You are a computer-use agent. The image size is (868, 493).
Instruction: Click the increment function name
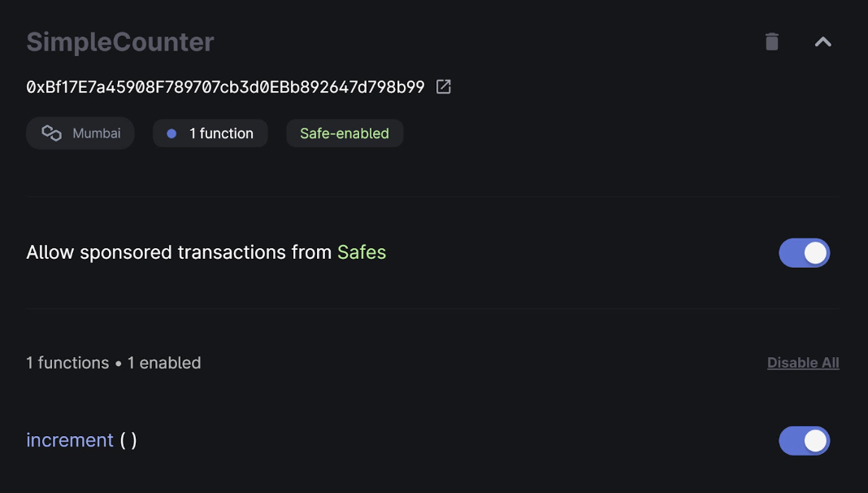(x=70, y=440)
